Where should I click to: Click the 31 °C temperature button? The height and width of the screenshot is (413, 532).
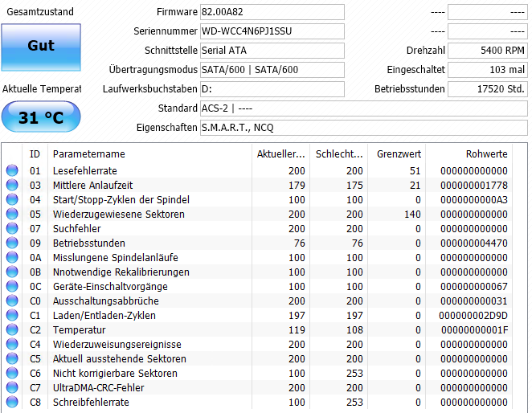pyautogui.click(x=41, y=117)
